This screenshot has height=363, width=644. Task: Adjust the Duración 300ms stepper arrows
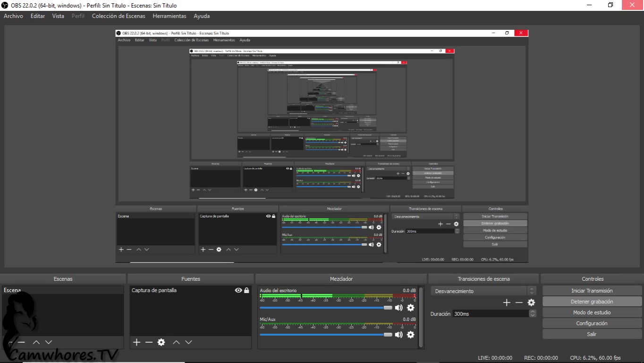pos(533,313)
